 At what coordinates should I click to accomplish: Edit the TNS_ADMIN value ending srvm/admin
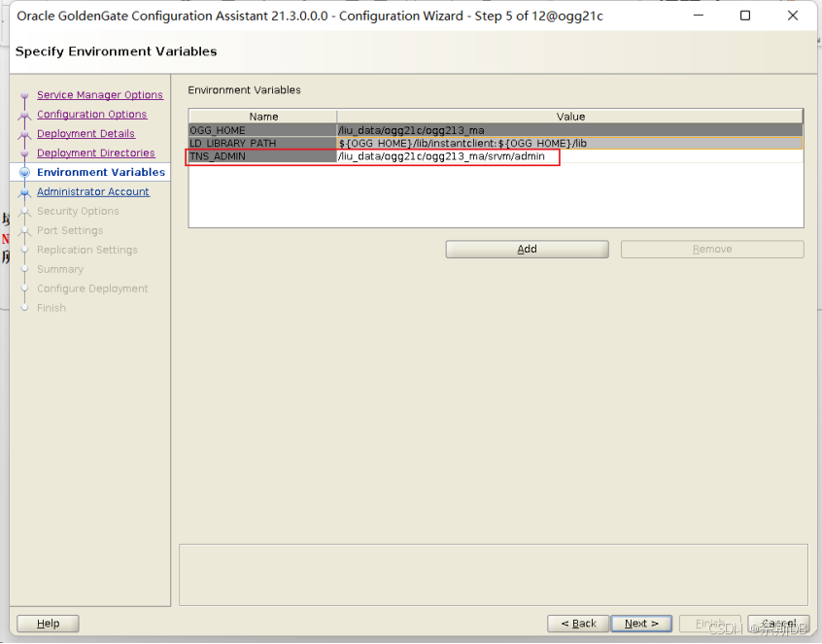pyautogui.click(x=569, y=156)
